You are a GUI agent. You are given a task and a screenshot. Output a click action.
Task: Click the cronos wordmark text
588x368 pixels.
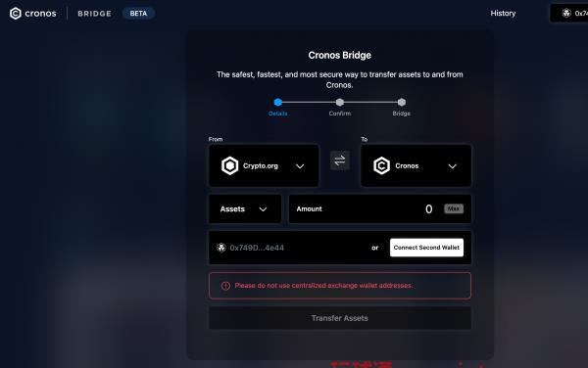point(40,14)
